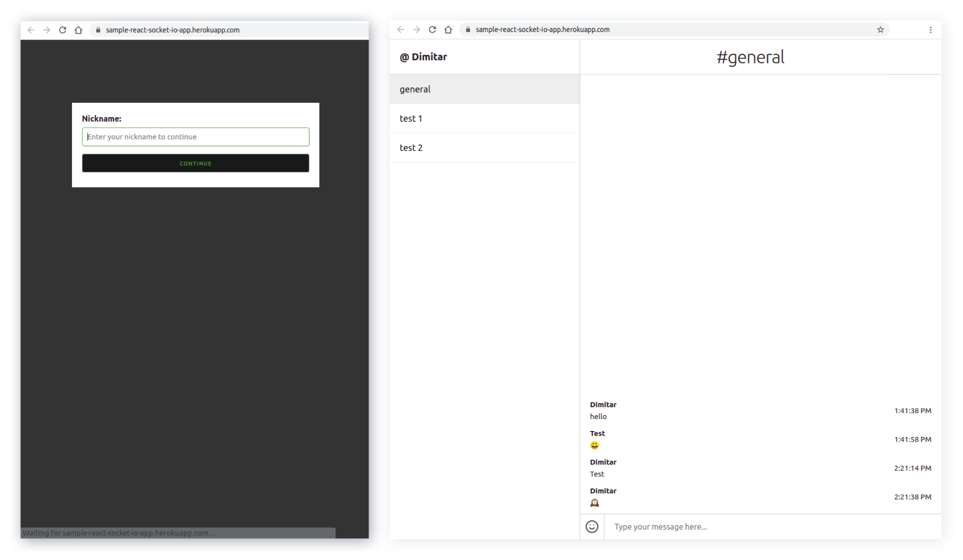This screenshot has width=963, height=560.
Task: Reload the page in left browser window
Action: pos(62,30)
